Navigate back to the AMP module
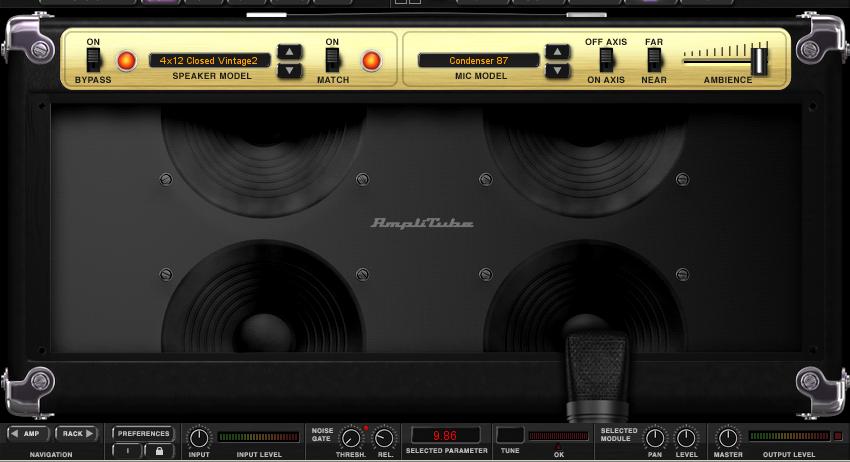 (x=27, y=434)
